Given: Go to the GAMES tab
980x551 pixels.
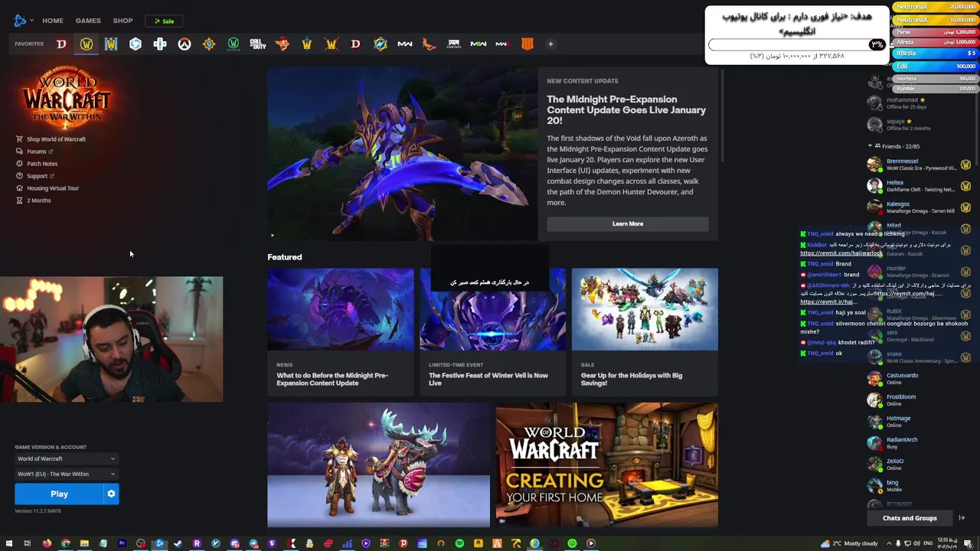Looking at the screenshot, I should tap(88, 21).
